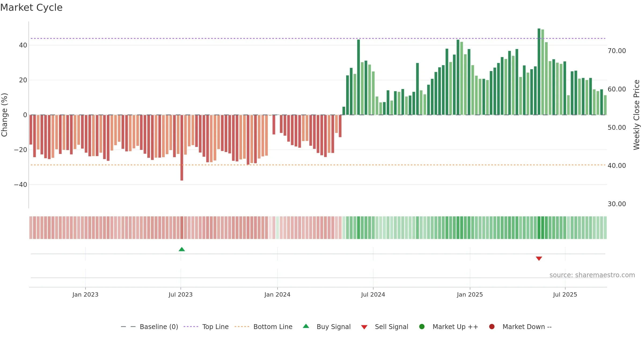Click the gray dashed line icon in the legend
This screenshot has height=362, width=644.
pyautogui.click(x=128, y=327)
